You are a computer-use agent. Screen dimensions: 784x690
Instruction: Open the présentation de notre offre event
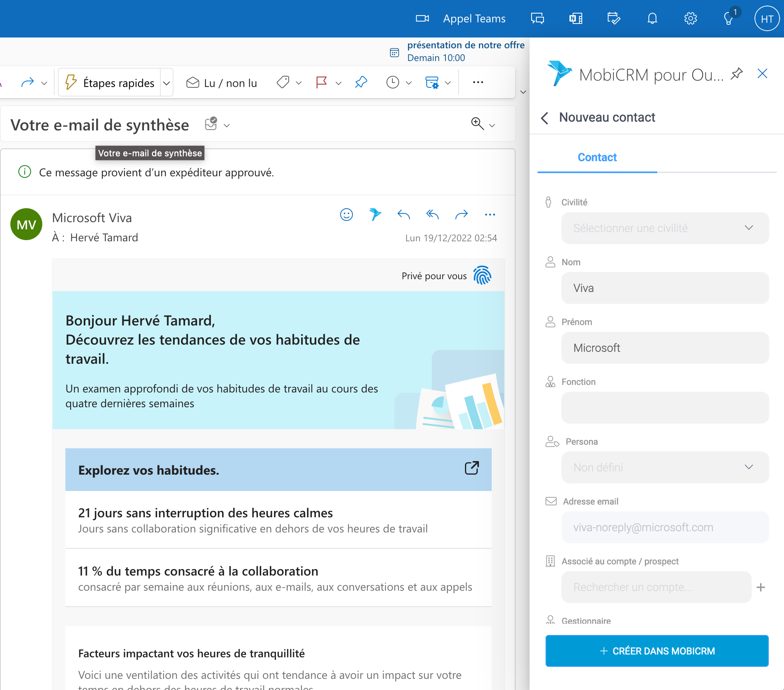point(465,45)
